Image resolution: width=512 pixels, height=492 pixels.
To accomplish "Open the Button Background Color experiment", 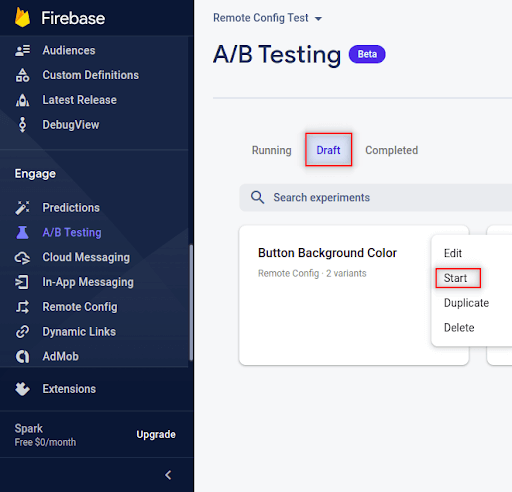I will (327, 253).
